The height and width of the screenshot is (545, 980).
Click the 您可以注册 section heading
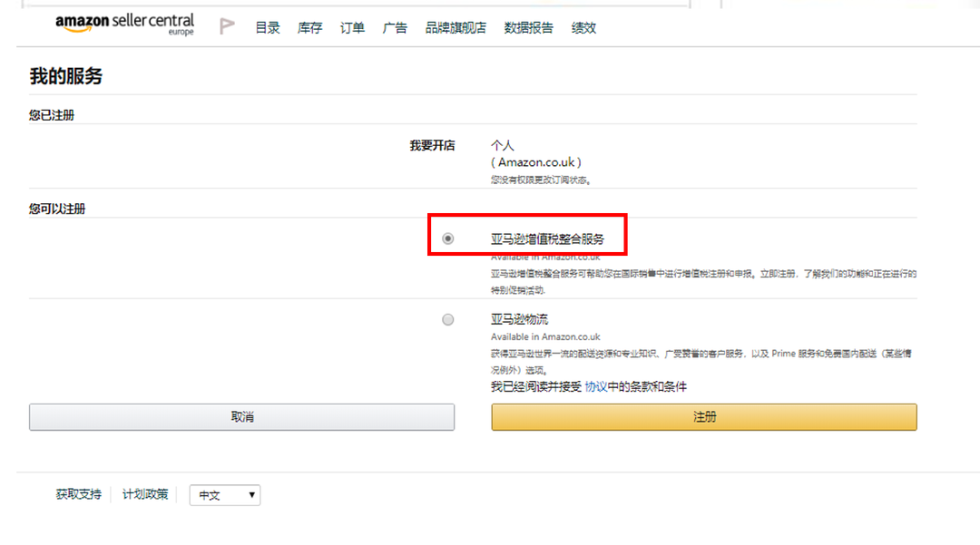[57, 209]
